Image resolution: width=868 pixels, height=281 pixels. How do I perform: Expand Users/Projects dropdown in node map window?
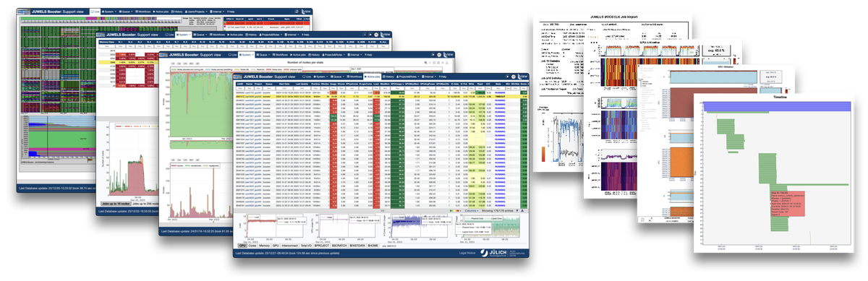pos(196,12)
